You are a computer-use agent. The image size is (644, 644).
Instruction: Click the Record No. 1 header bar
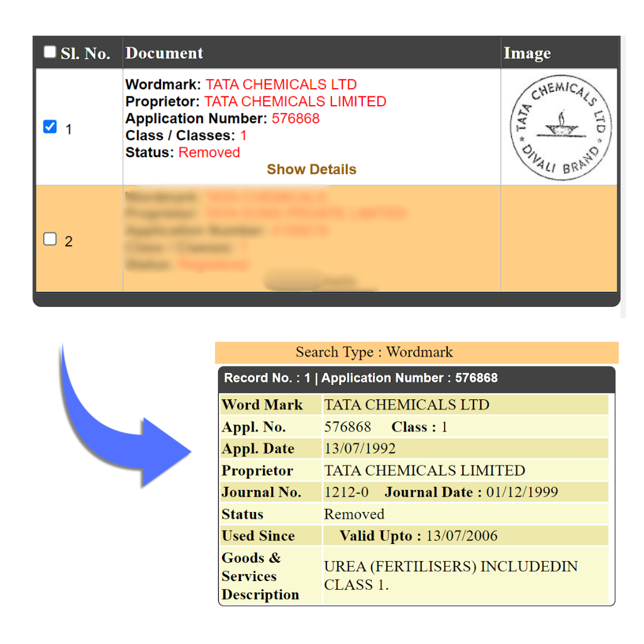(361, 378)
